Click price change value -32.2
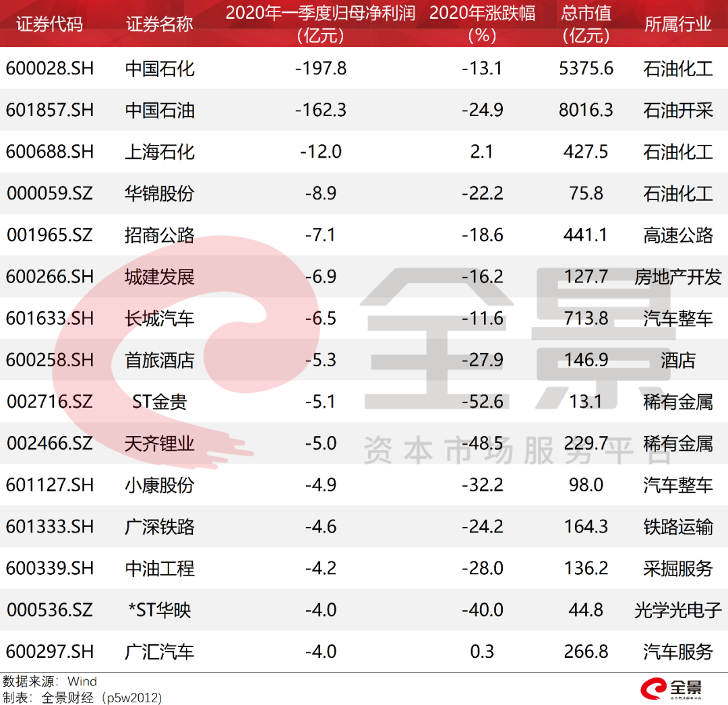The image size is (728, 705). point(482,485)
